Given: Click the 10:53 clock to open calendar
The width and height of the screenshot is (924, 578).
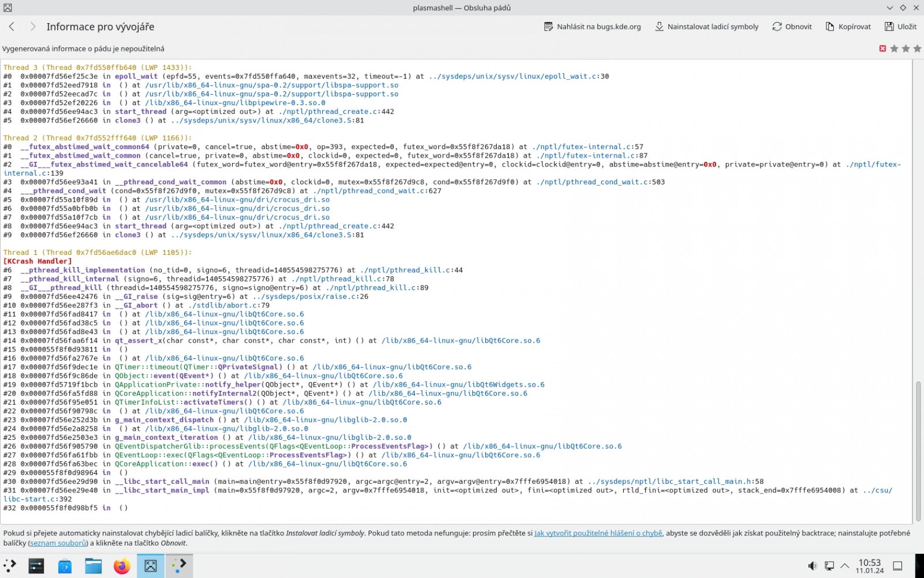Looking at the screenshot, I should click(869, 566).
